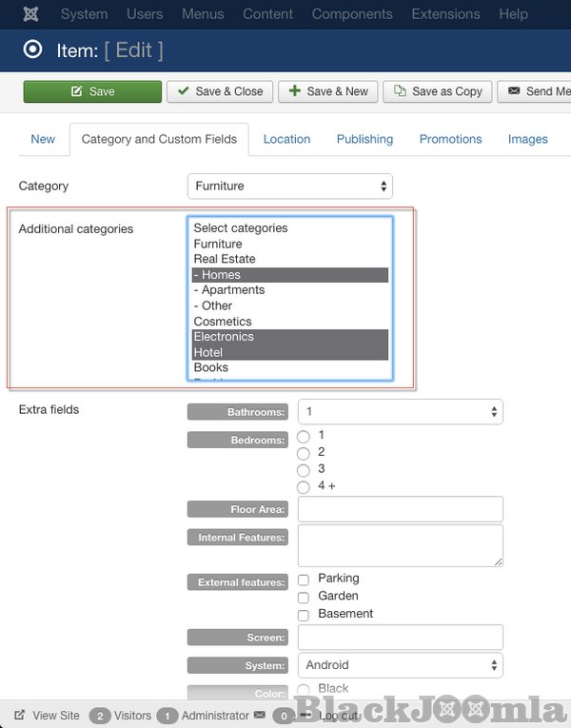Select Cosmetics in additional categories list

click(223, 322)
